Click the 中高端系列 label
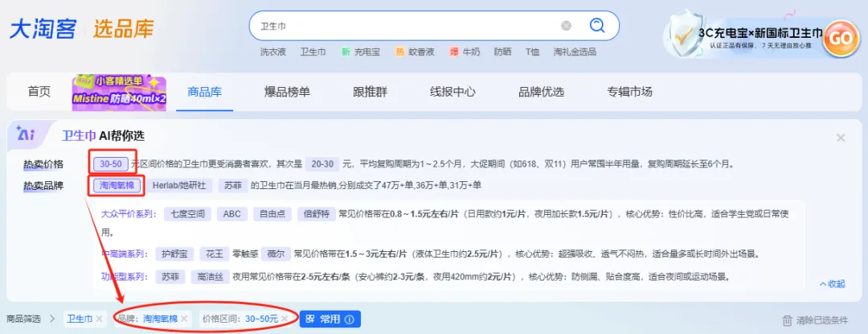Viewport: 868px width, 334px height. point(125,254)
